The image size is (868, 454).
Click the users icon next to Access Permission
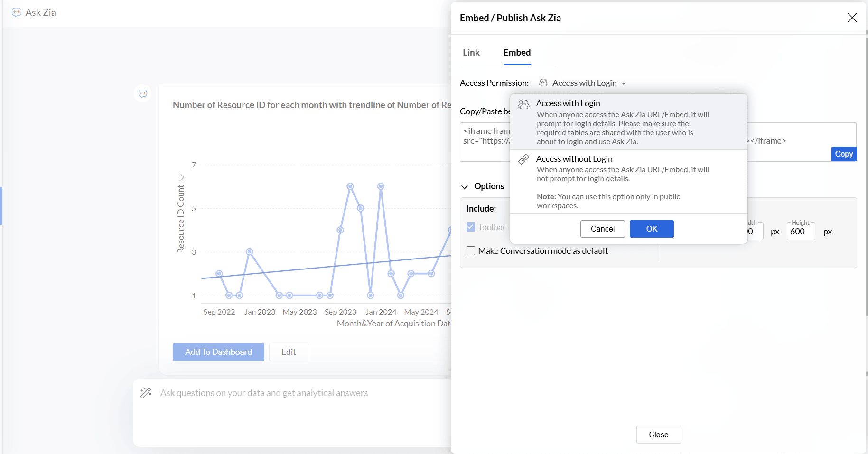(543, 83)
